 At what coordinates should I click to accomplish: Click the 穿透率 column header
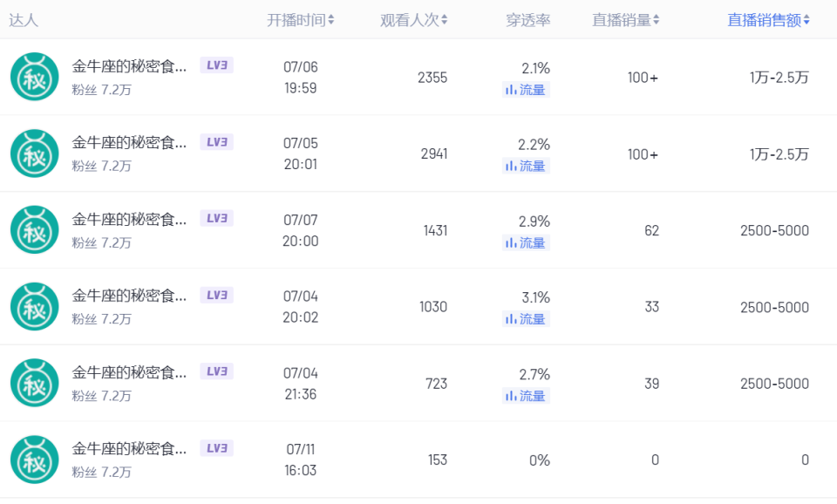(x=528, y=20)
